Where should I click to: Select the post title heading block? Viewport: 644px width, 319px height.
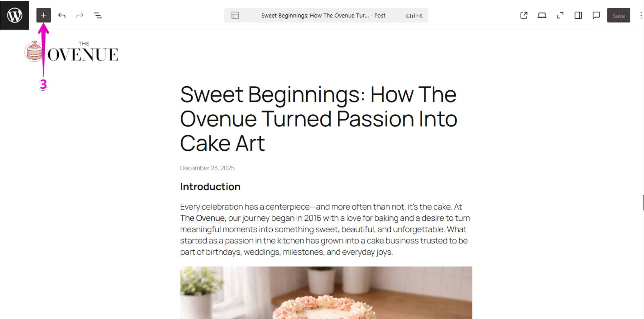pyautogui.click(x=318, y=118)
